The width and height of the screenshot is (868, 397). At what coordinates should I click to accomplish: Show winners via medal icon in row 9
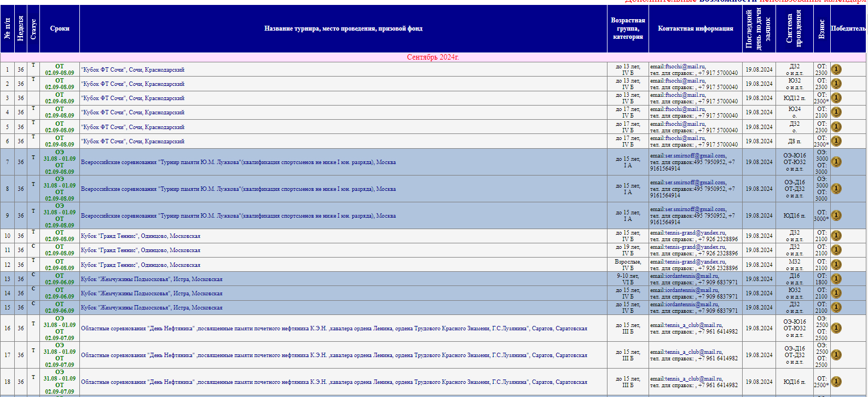836,215
